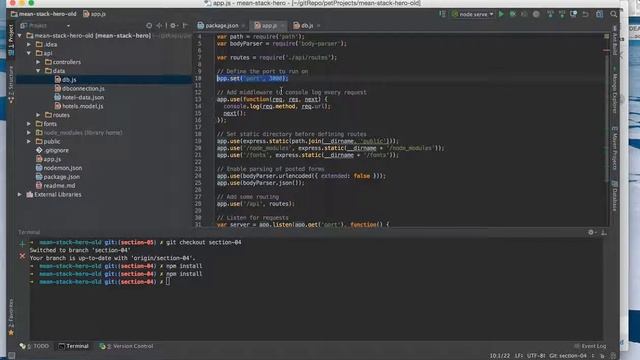Expand the public folder

(29, 141)
